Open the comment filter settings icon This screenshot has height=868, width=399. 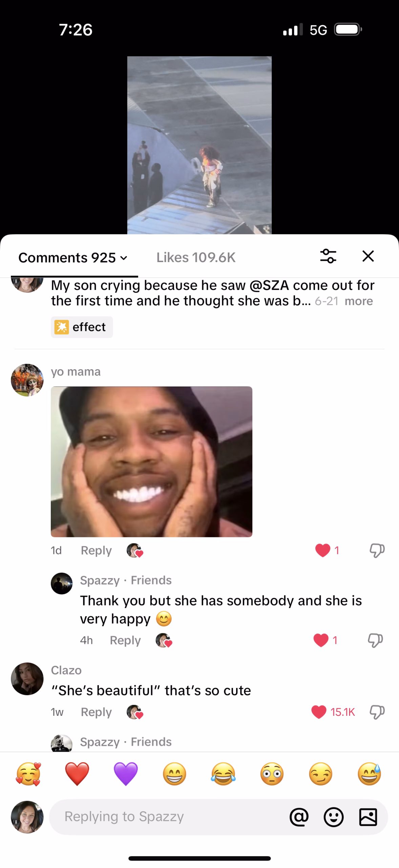click(x=328, y=256)
